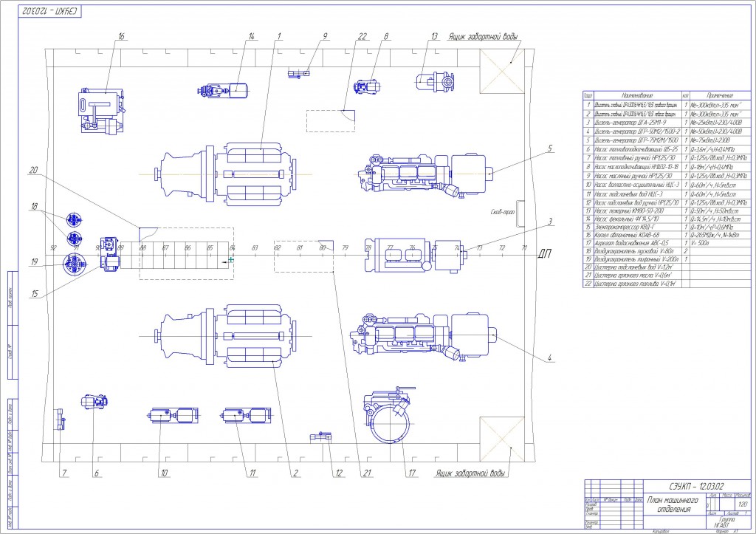Click the scale value "1:20" in the title block
Screen dimensions: 756x534
(x=743, y=504)
